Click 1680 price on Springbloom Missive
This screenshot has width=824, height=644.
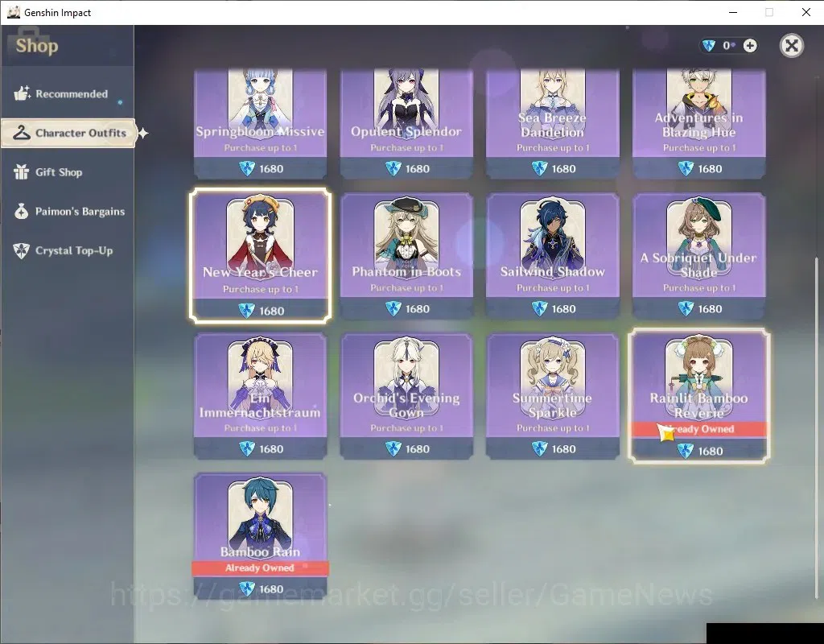(x=271, y=169)
